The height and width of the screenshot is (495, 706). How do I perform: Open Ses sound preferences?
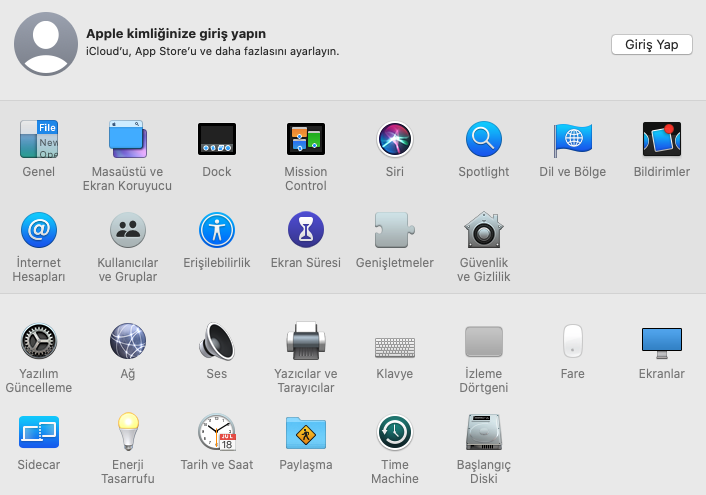pos(217,342)
